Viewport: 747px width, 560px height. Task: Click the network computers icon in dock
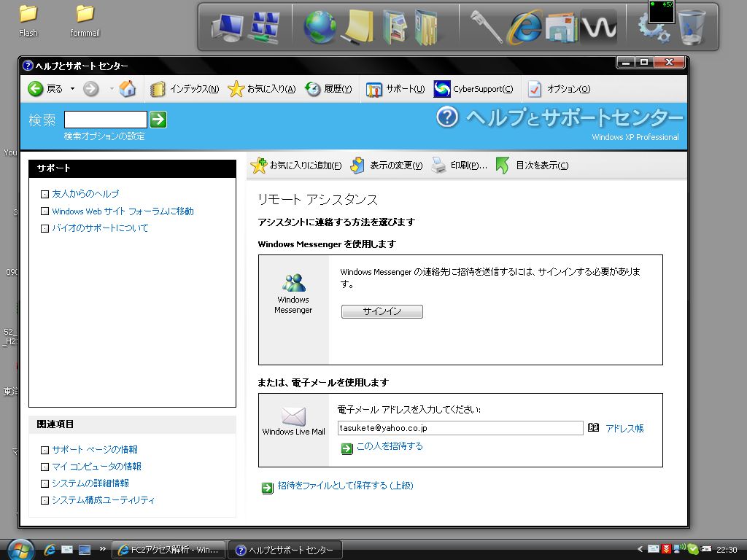point(264,27)
